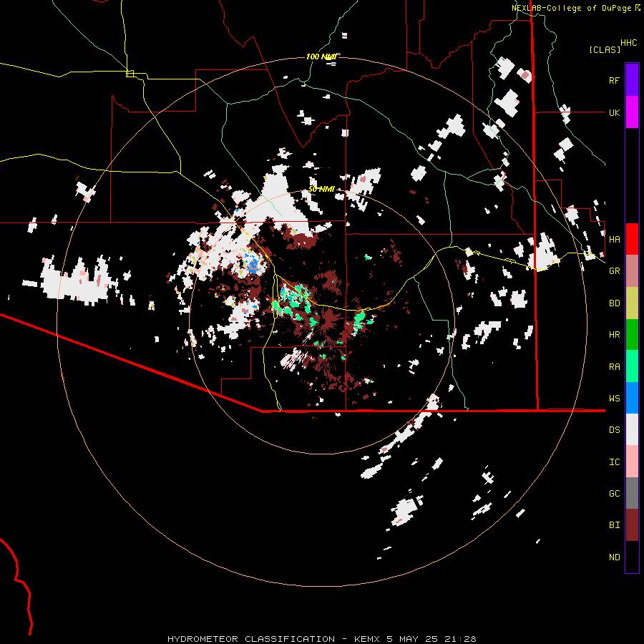This screenshot has width=644, height=644.
Task: Click the 100 NMI range ring label
Action: [321, 57]
